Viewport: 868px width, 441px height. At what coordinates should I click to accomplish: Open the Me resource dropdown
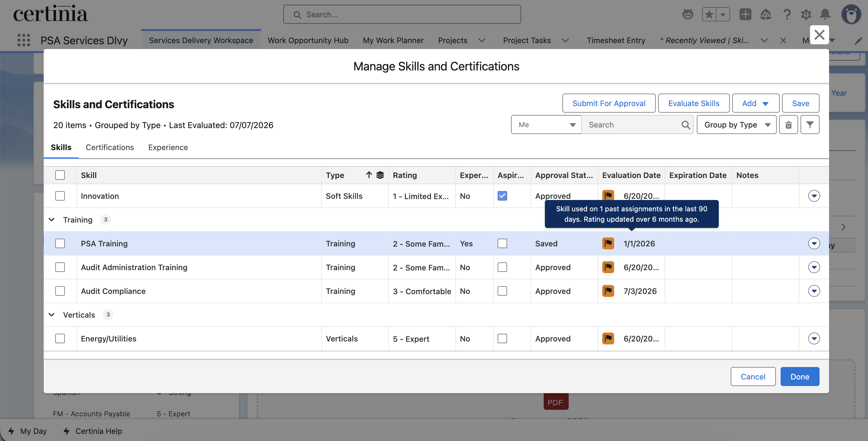[x=546, y=125]
